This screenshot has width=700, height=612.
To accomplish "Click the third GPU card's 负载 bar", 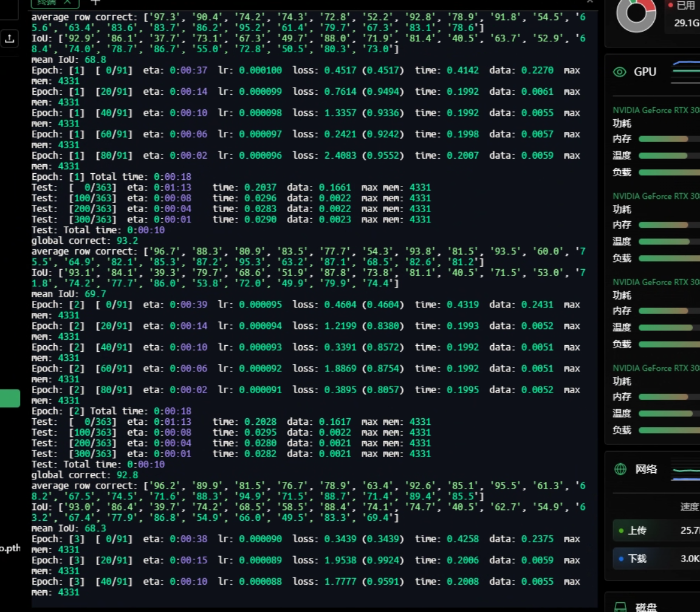I will (x=669, y=344).
